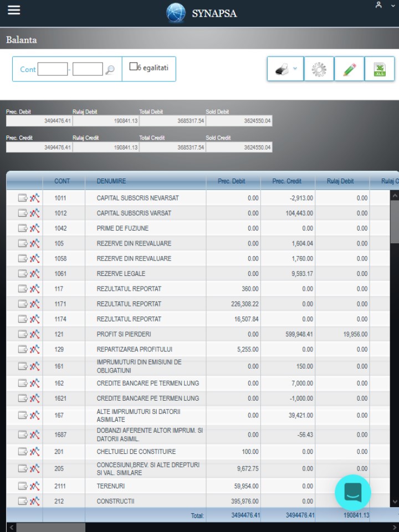The height and width of the screenshot is (532, 399).
Task: Toggle the 6 egalitati checkbox
Action: coord(134,66)
